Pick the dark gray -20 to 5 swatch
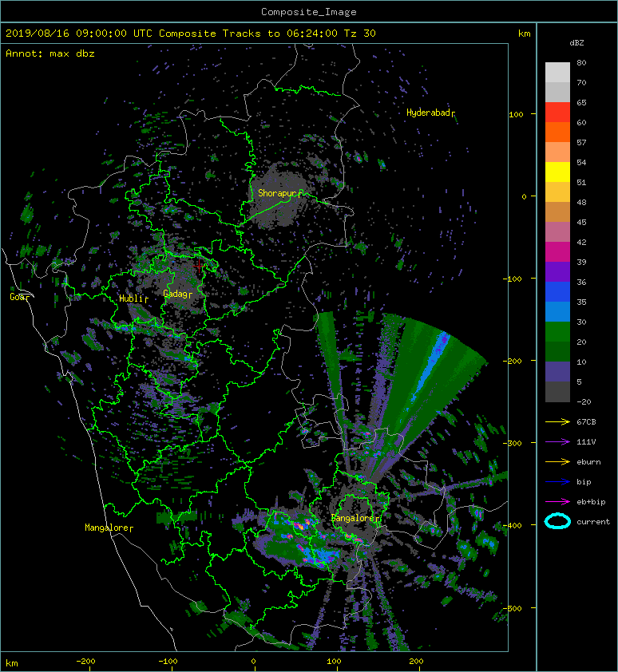This screenshot has height=672, width=618. [557, 392]
